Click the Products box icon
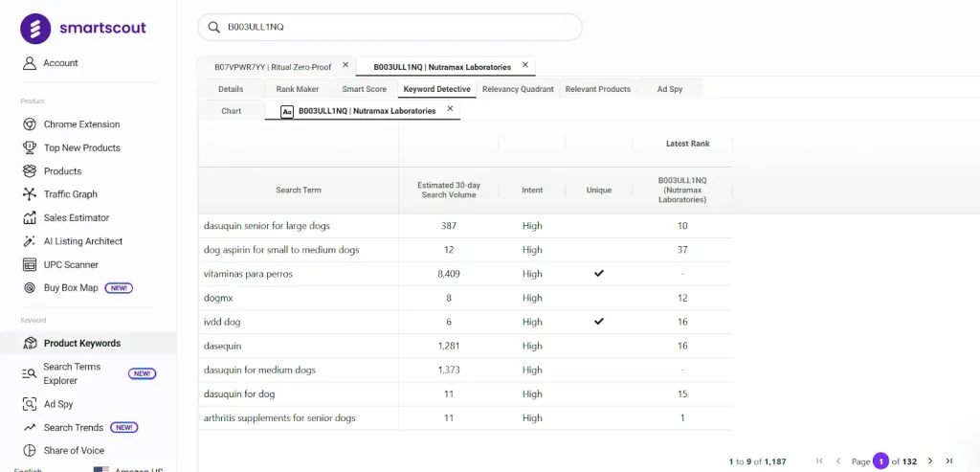Screen dimensions: 980x472 29,170
